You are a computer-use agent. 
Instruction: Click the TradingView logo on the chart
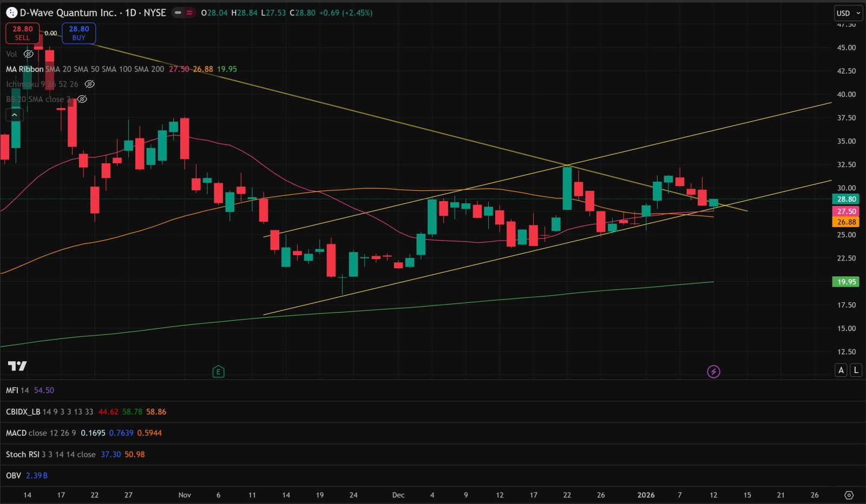pyautogui.click(x=17, y=366)
